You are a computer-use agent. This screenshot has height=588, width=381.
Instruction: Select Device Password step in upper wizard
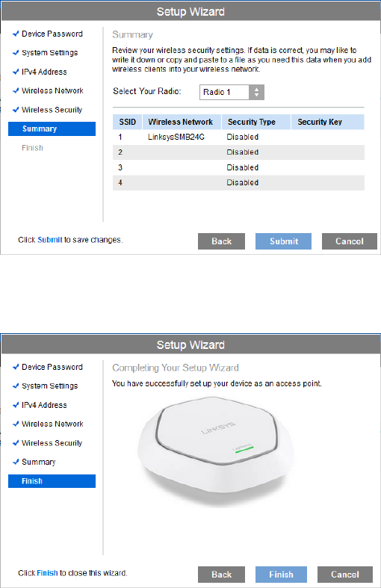pos(52,34)
